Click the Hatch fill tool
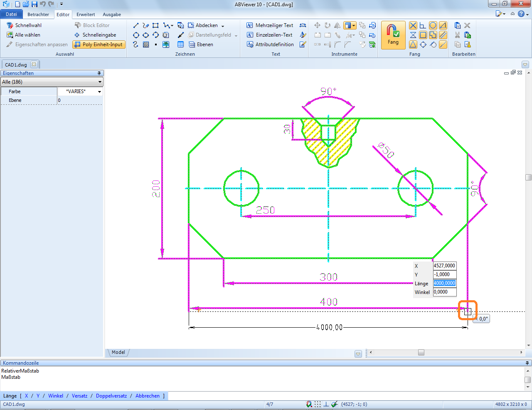 click(x=146, y=44)
